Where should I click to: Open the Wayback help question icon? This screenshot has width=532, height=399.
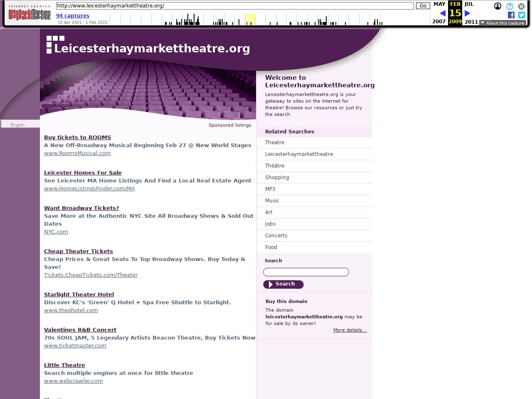point(510,6)
